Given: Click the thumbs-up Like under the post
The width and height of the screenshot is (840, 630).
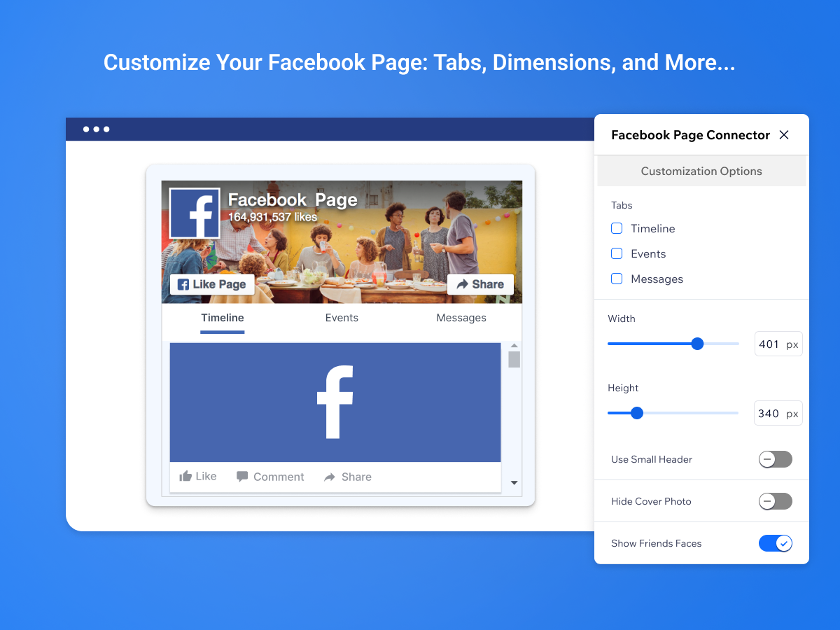Looking at the screenshot, I should [x=198, y=477].
